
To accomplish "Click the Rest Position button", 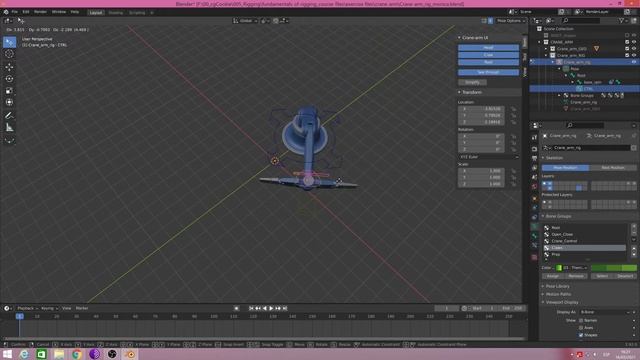I will 613,168.
